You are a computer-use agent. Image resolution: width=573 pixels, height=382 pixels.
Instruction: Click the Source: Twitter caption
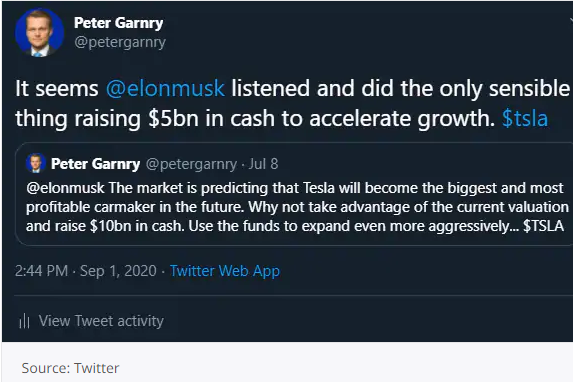(x=70, y=368)
